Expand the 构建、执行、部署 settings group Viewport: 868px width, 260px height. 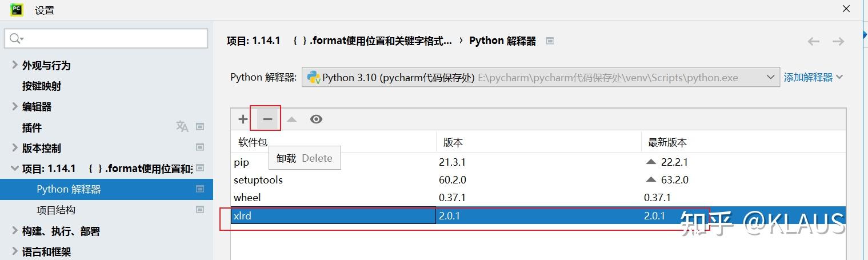coord(15,231)
